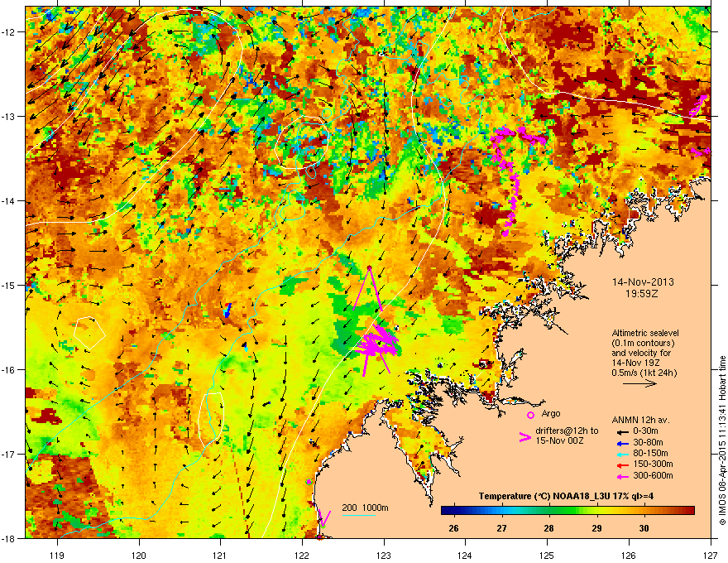This screenshot has width=728, height=563.
Task: Click the latitude axis label '-14'
Action: click(x=9, y=200)
